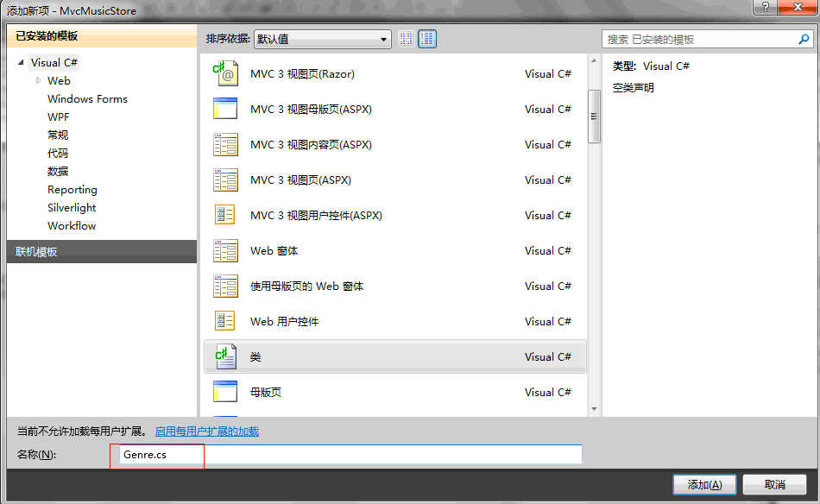Click the 母版页 template icon
This screenshot has width=820, height=504.
(x=225, y=392)
